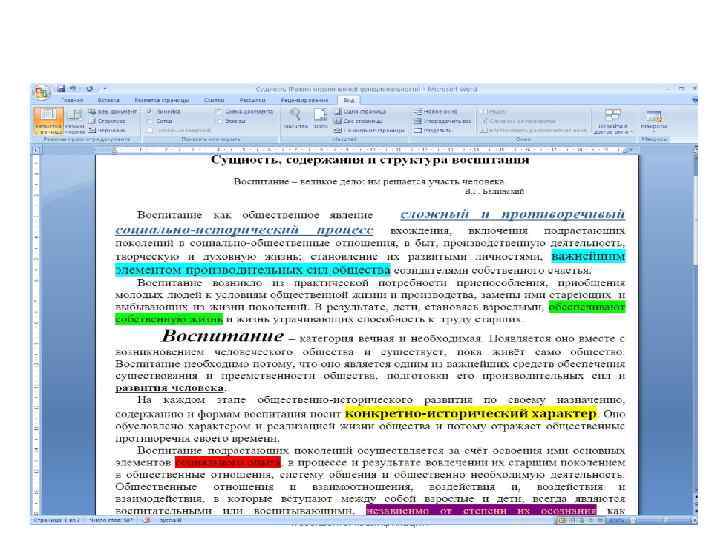Viewport: 720px width, 540px height.
Task: Open a New Window (Новое окно)
Action: tap(435, 112)
